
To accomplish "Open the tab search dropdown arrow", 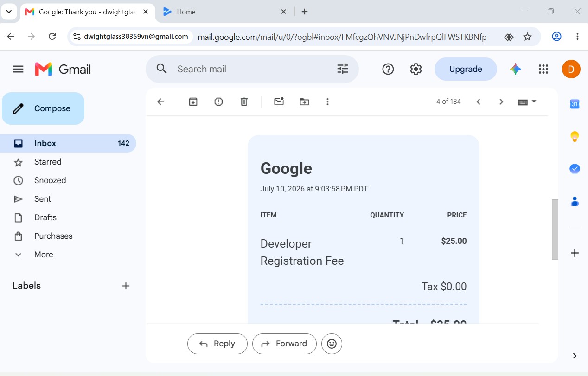I will (x=9, y=12).
